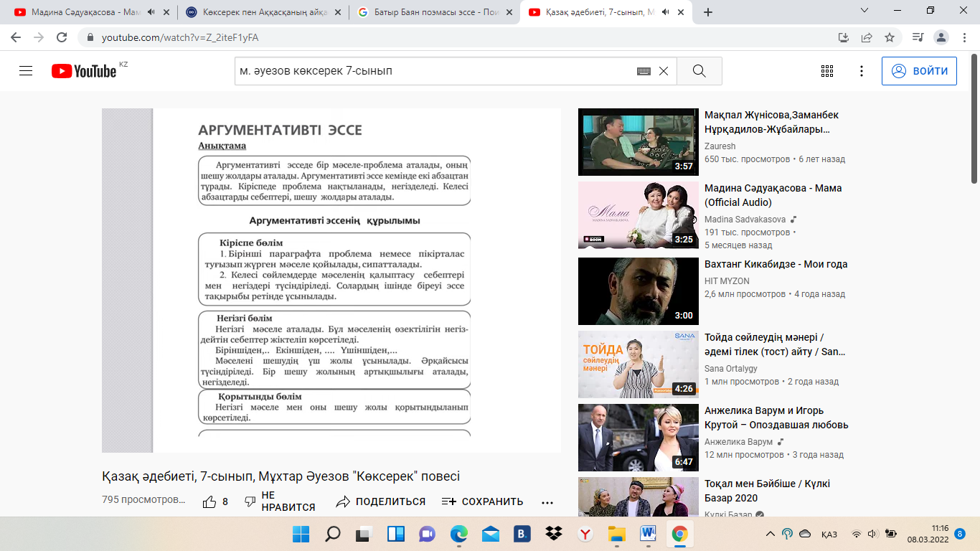Screen dimensions: 980x551
Task: Open Windows taskbar search
Action: (x=333, y=534)
